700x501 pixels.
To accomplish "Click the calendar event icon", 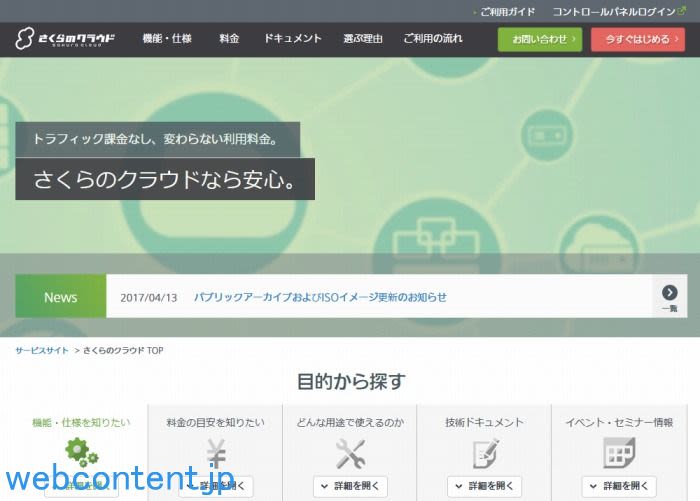I will [x=619, y=453].
